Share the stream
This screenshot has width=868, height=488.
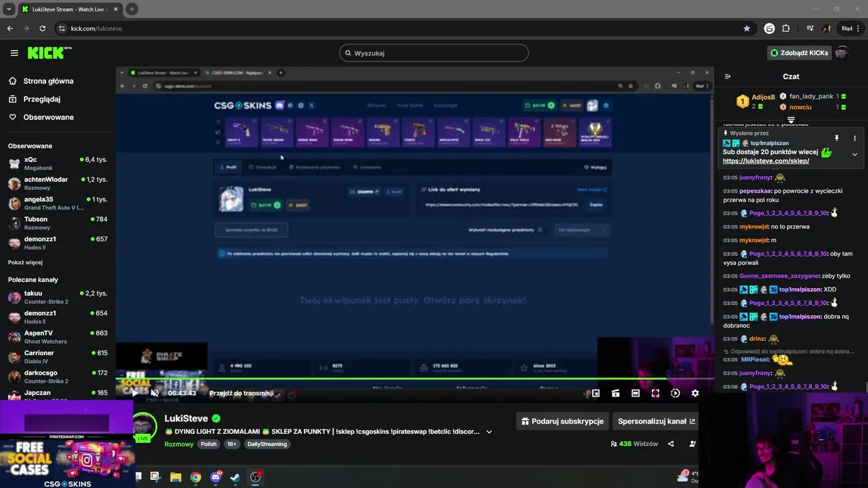pyautogui.click(x=671, y=444)
